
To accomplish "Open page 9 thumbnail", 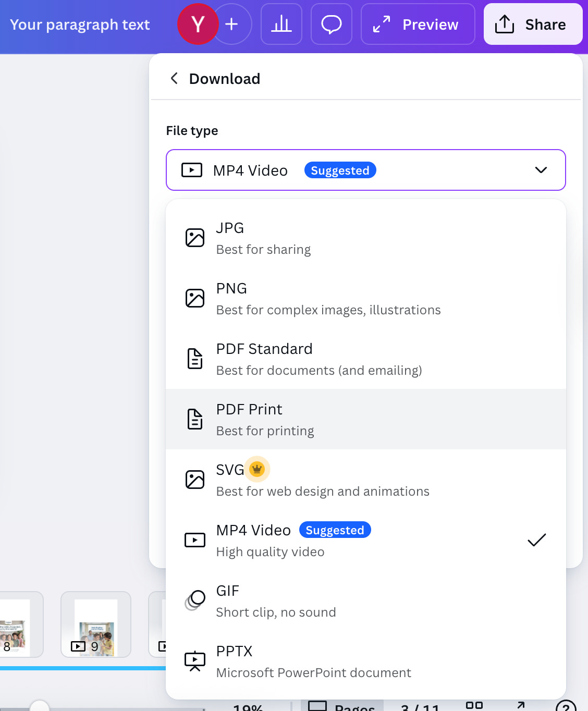I will pyautogui.click(x=96, y=624).
